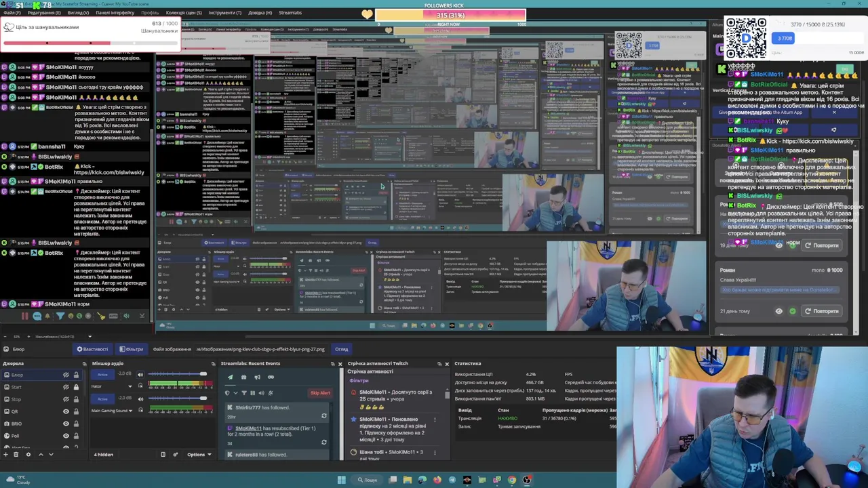
Task: Open the mixer Options dropdown
Action: (x=199, y=455)
